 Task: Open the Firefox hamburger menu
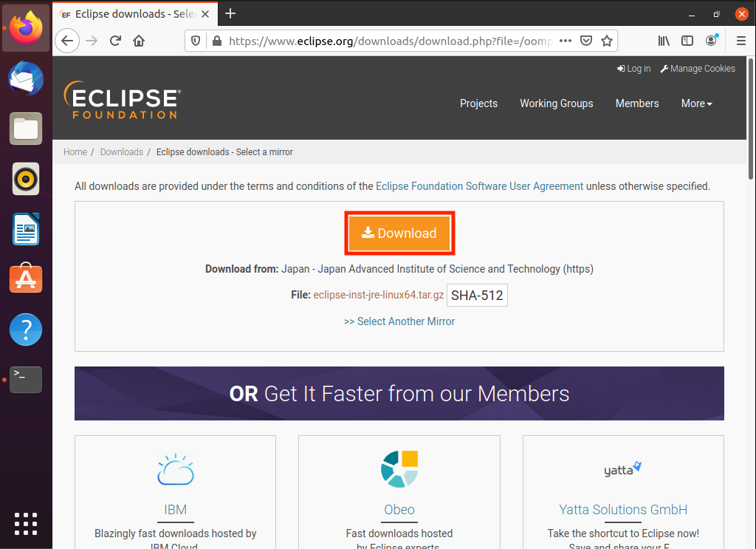[741, 41]
